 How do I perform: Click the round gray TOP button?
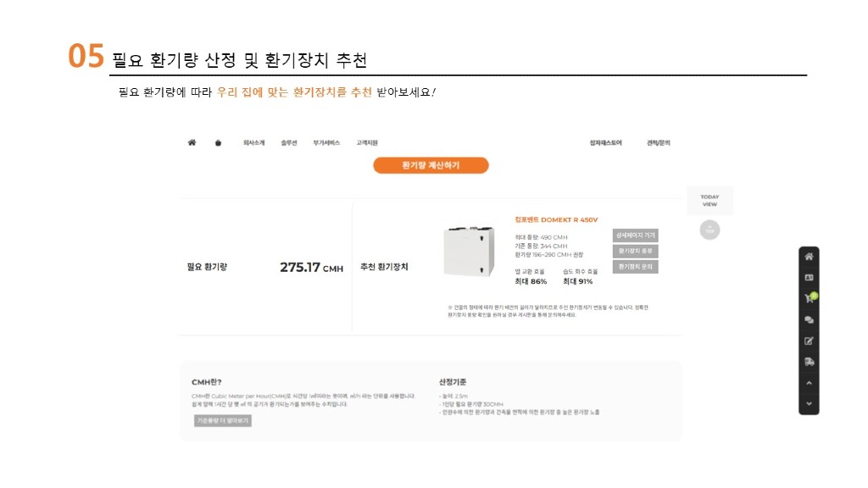710,230
